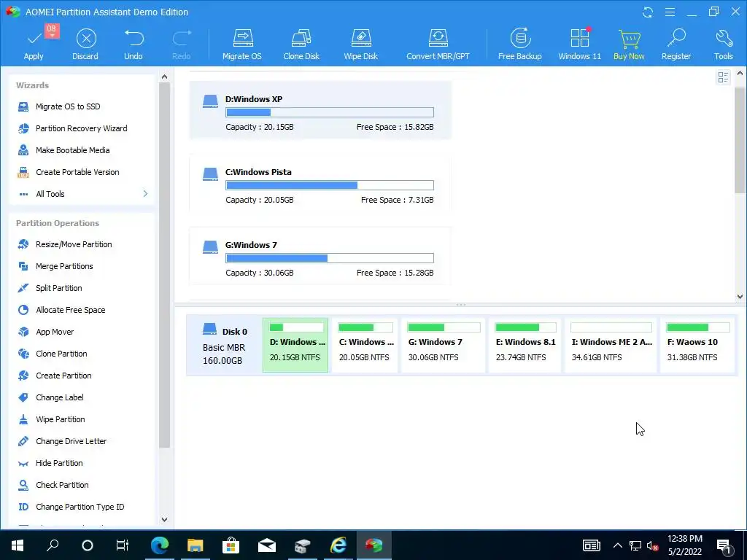Open taskbar search
The width and height of the screenshot is (747, 560).
pyautogui.click(x=53, y=545)
